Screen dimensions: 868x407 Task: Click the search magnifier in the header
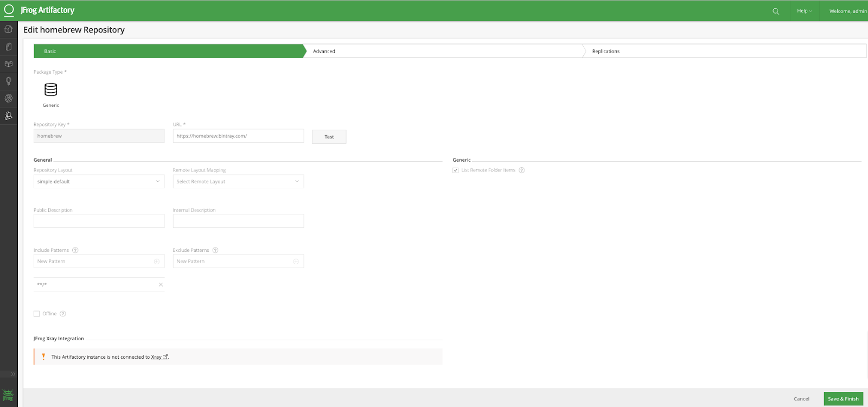tap(776, 11)
